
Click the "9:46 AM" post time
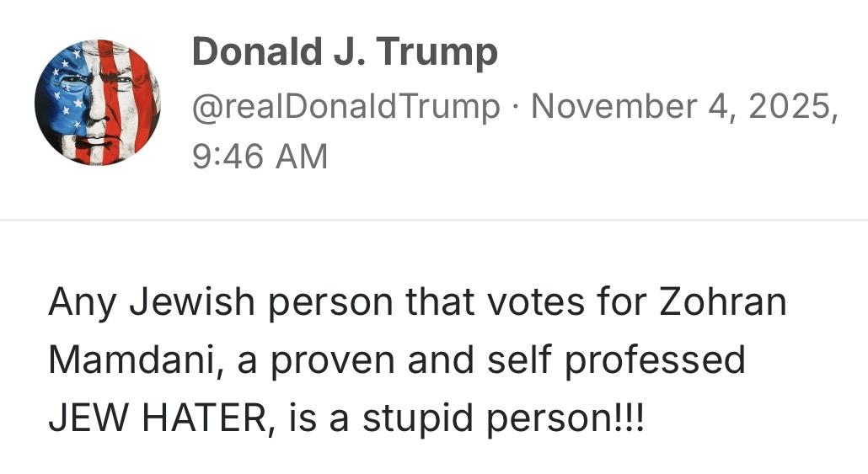260,156
